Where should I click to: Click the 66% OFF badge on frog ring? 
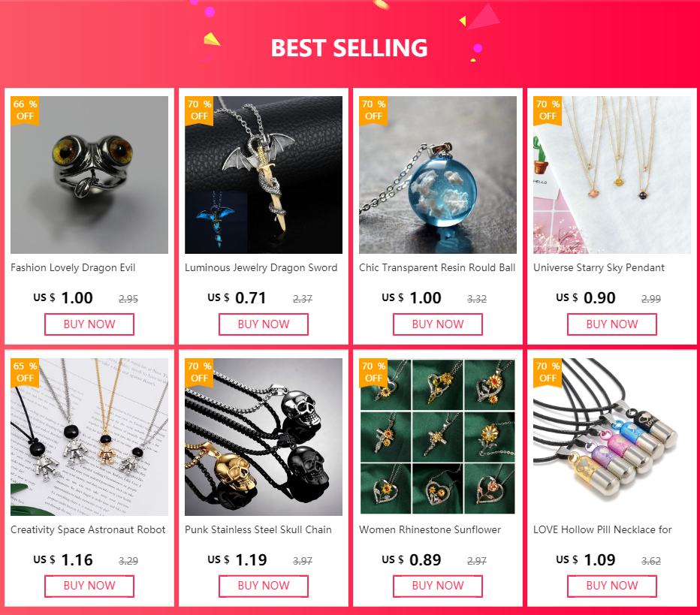25,110
